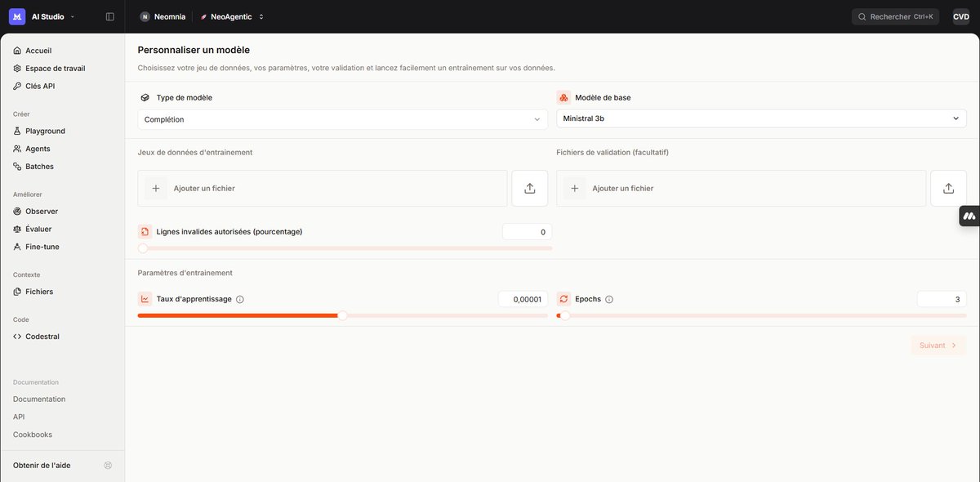
Task: Click the Clés API key icon
Action: tap(18, 86)
